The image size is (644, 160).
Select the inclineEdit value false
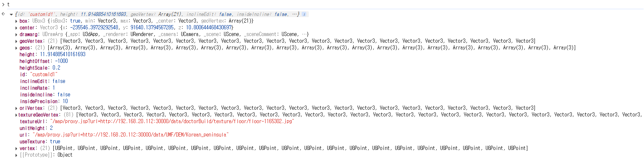(x=59, y=81)
